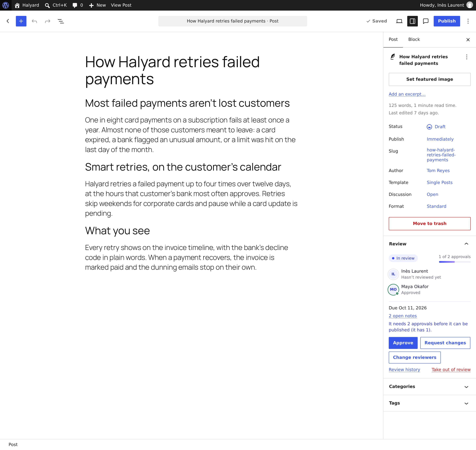
Task: Redo the last undone change
Action: coord(47,21)
